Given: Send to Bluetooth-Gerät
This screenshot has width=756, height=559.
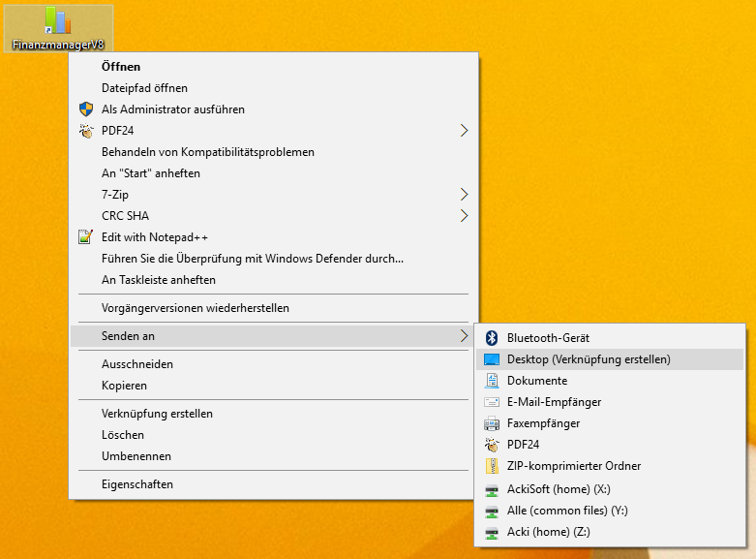Looking at the screenshot, I should pos(610,338).
